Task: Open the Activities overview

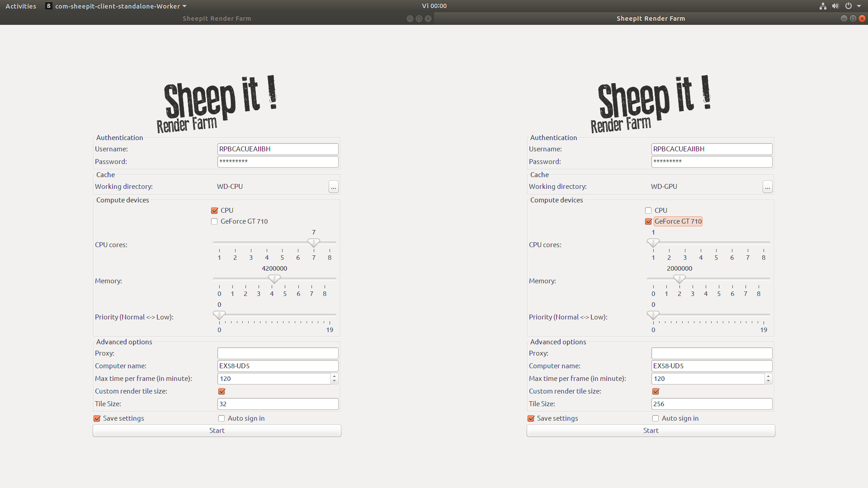Action: pos(21,6)
